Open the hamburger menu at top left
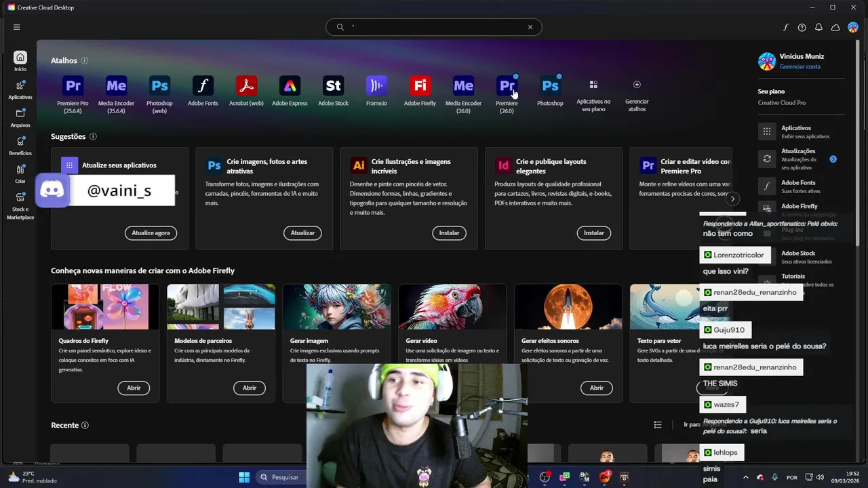Image resolution: width=868 pixels, height=488 pixels. [x=16, y=27]
